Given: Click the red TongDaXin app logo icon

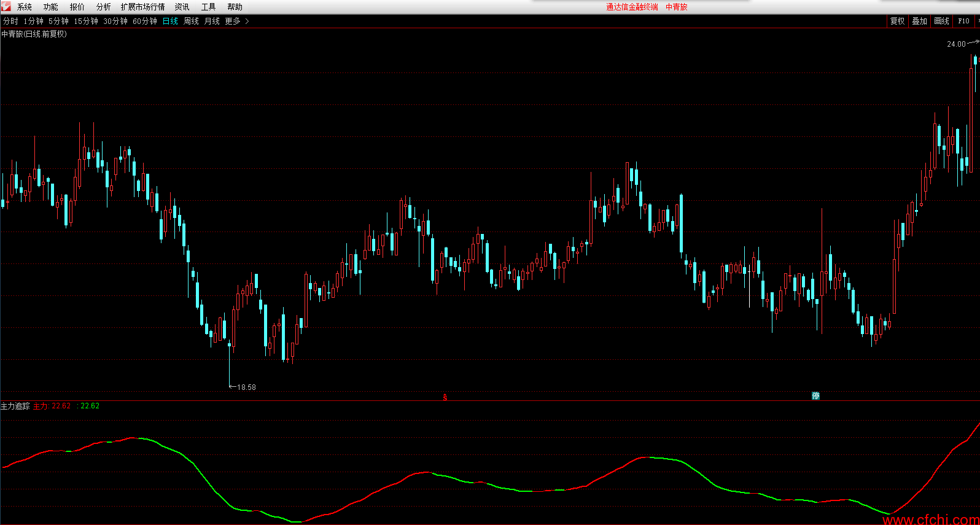Looking at the screenshot, I should 6,6.
